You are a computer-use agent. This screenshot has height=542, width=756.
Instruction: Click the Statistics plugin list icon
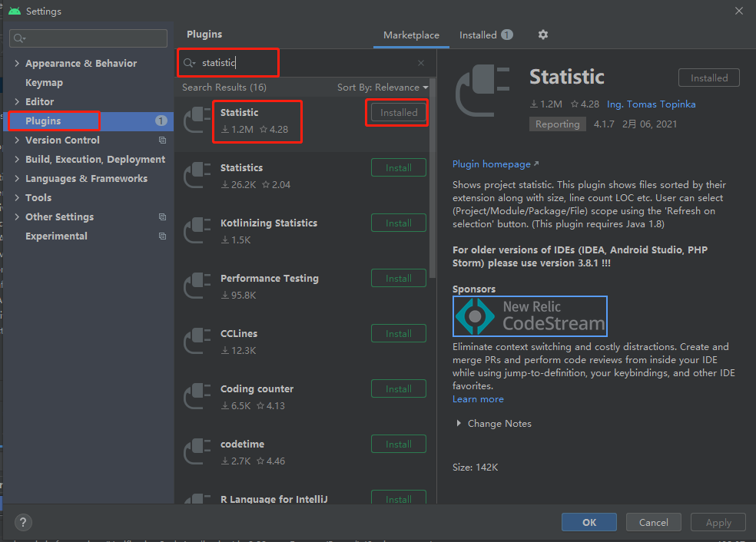coord(197,175)
